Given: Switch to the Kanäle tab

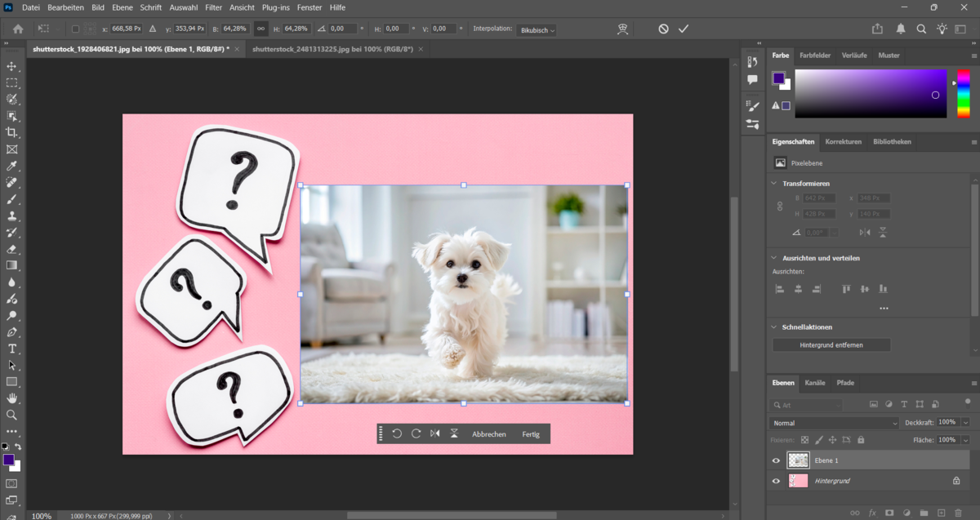Looking at the screenshot, I should click(814, 383).
